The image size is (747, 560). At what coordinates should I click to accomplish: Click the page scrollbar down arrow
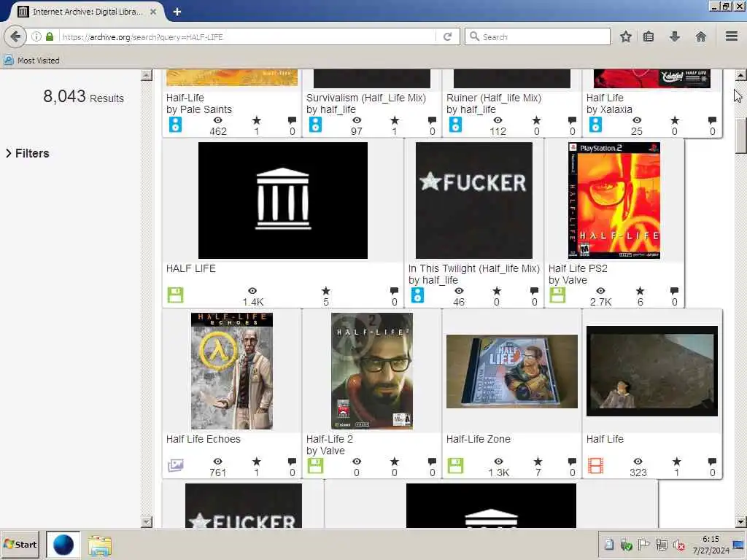(740, 521)
